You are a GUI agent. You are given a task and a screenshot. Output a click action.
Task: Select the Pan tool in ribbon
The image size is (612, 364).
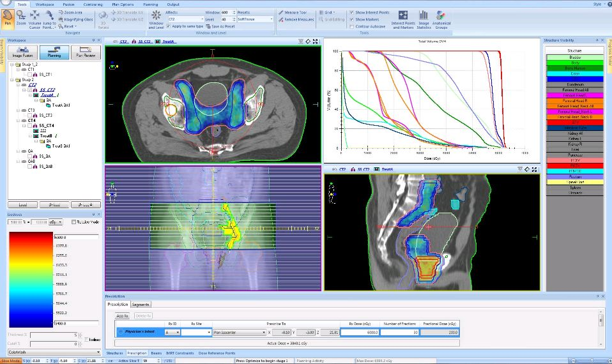point(8,19)
